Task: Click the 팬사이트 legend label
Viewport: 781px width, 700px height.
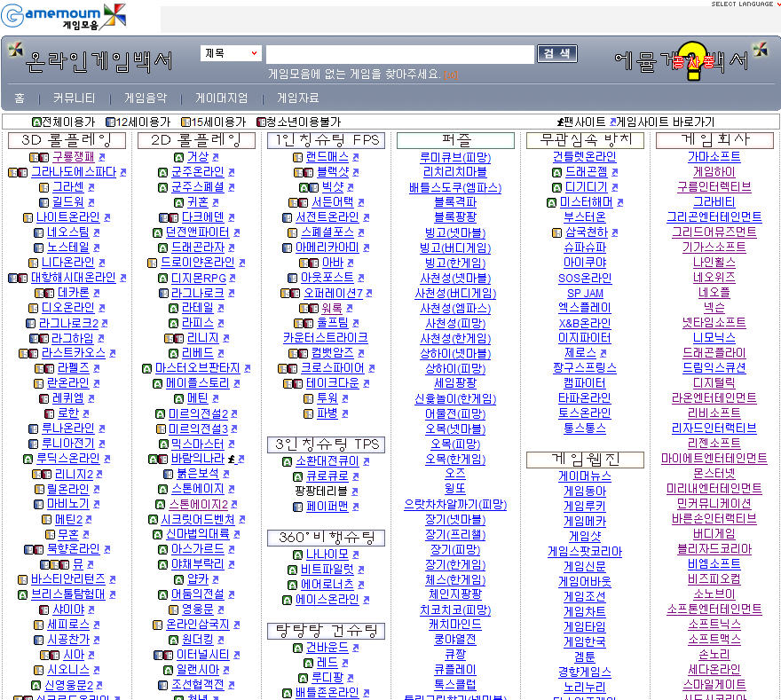Action: click(x=585, y=122)
